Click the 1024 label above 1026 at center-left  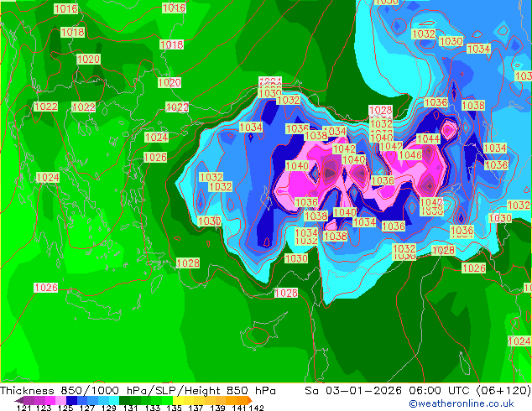pyautogui.click(x=156, y=138)
